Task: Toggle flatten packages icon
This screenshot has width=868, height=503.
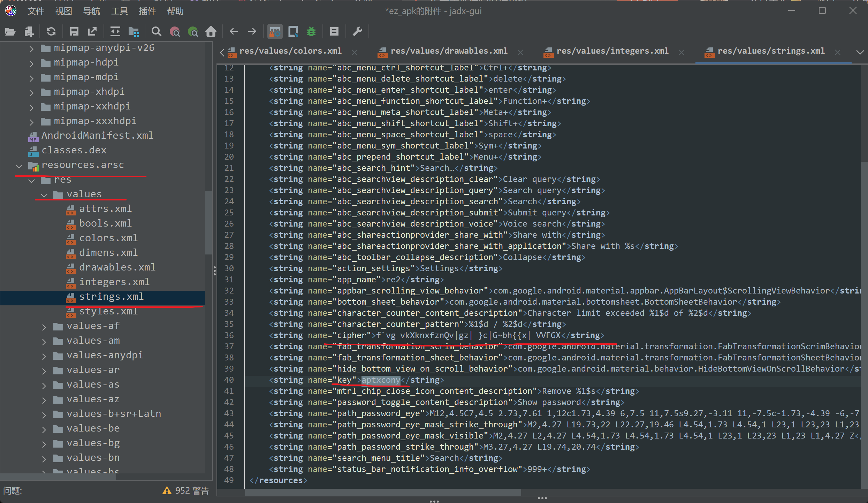Action: (x=134, y=32)
